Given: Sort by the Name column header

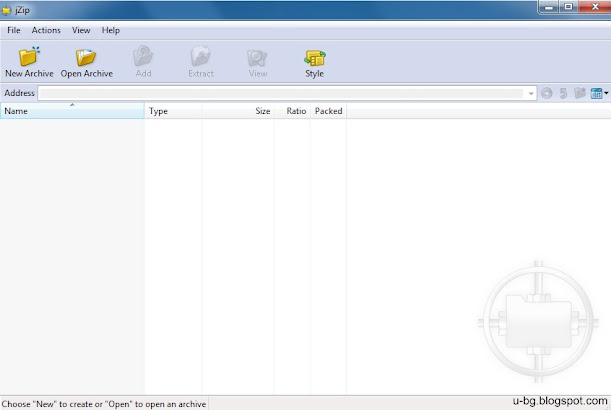Looking at the screenshot, I should pyautogui.click(x=72, y=111).
